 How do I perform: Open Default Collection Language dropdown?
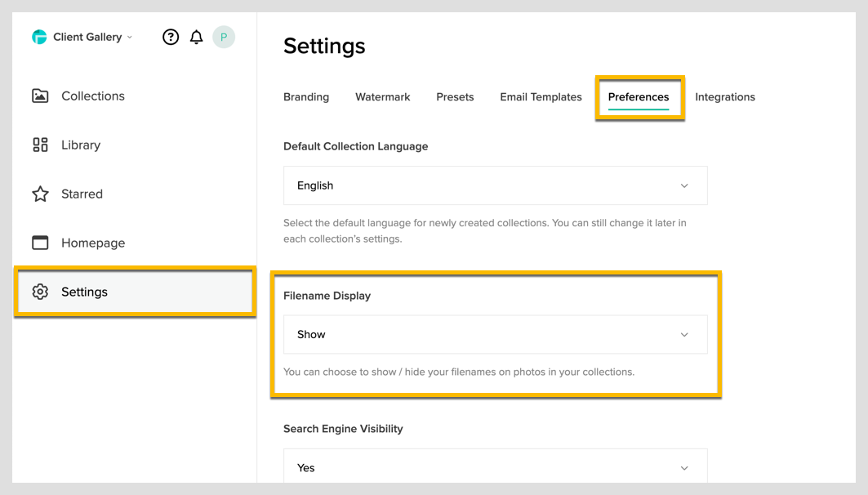pos(495,185)
